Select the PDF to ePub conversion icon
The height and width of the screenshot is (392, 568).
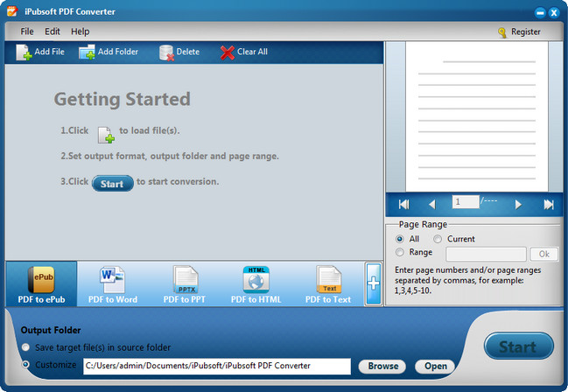point(41,279)
